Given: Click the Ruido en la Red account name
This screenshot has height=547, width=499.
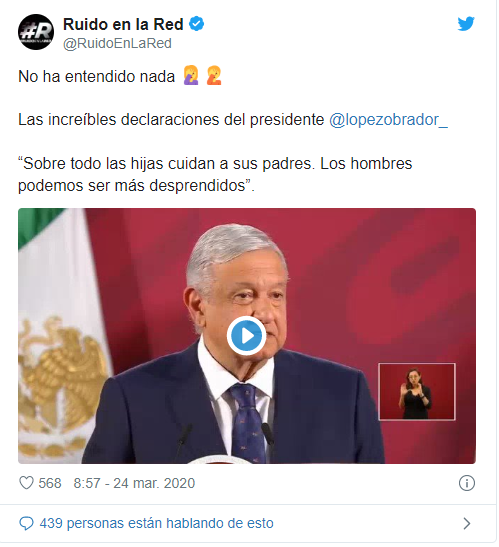Looking at the screenshot, I should [123, 24].
